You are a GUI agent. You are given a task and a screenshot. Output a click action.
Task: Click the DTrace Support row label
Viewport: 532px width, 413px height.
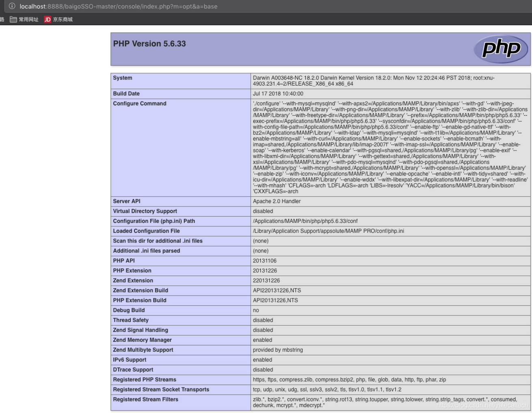133,370
